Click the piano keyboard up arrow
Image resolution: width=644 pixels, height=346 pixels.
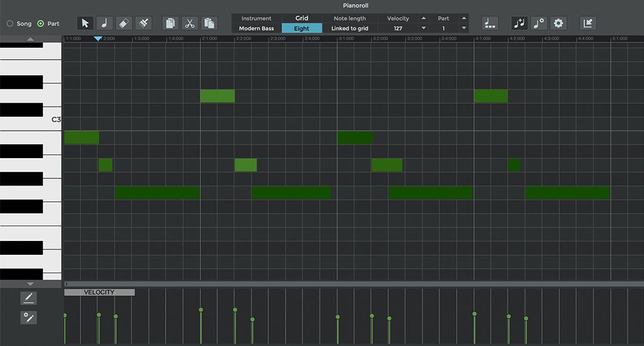coord(30,39)
